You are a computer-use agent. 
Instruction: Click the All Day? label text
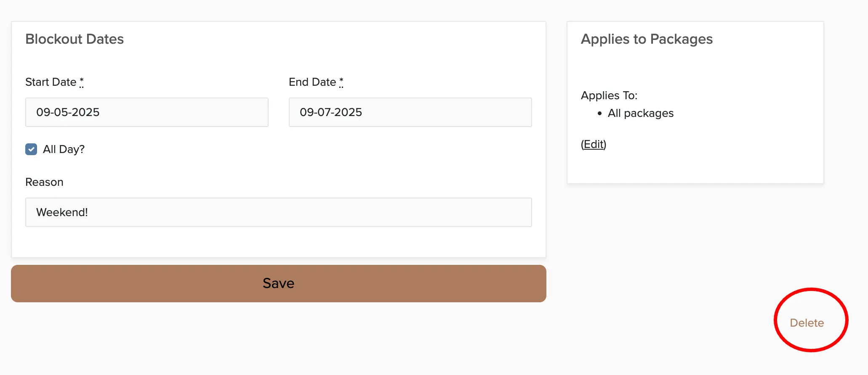click(64, 149)
